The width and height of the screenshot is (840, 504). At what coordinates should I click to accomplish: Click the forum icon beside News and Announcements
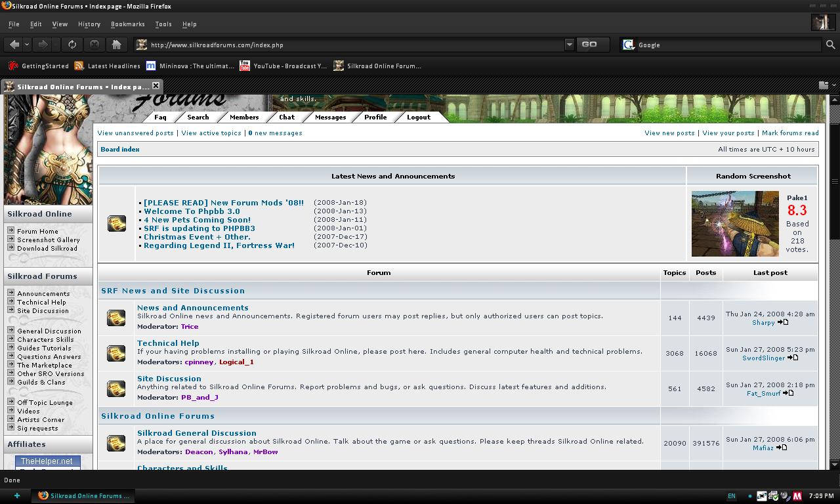point(116,318)
